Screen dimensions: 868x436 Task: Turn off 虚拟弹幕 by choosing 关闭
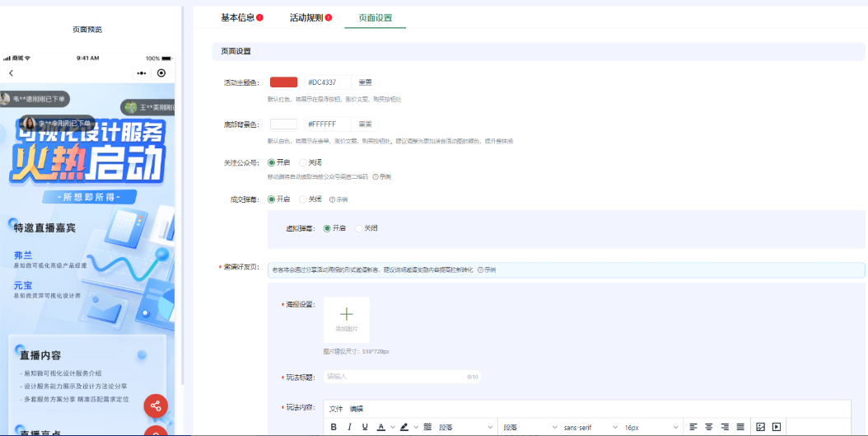click(x=366, y=228)
